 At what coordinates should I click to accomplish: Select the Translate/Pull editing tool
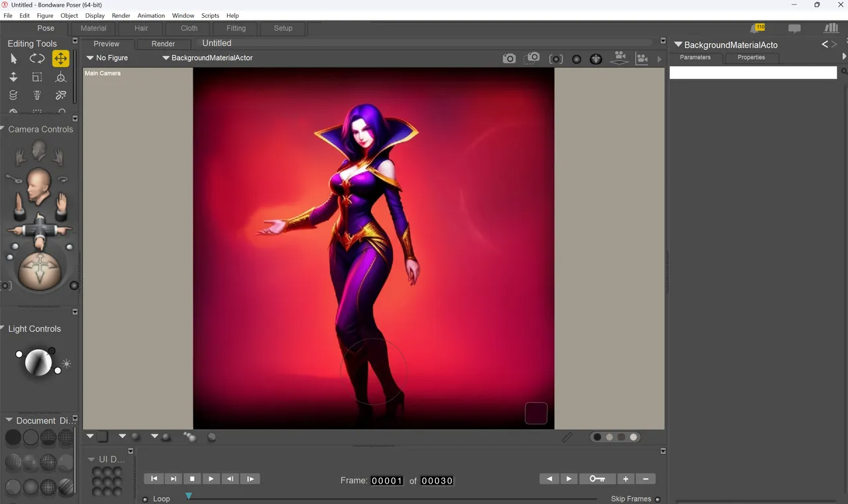tap(60, 58)
